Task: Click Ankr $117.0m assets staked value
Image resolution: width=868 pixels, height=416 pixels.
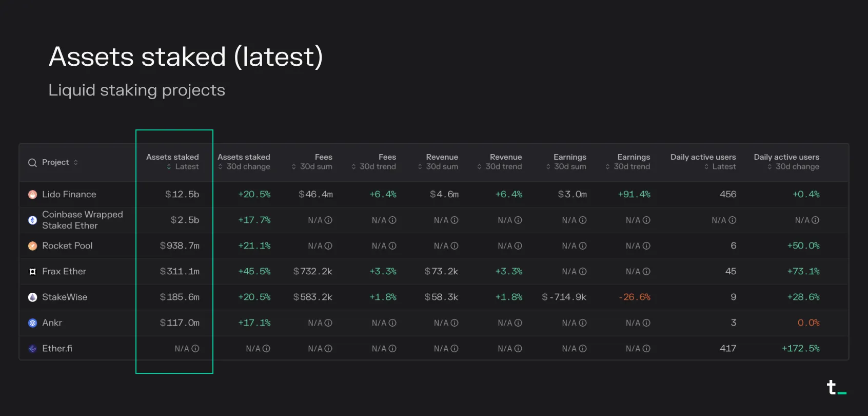Action: (180, 323)
